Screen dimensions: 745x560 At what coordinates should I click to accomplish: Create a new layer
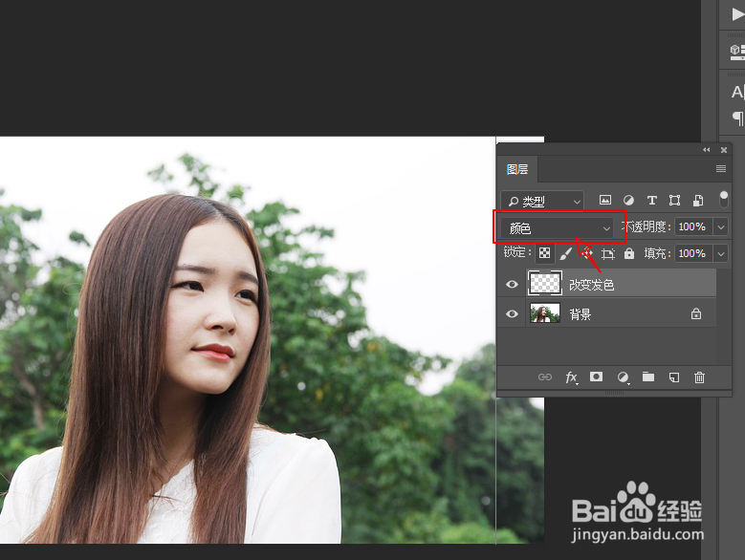[x=673, y=377]
